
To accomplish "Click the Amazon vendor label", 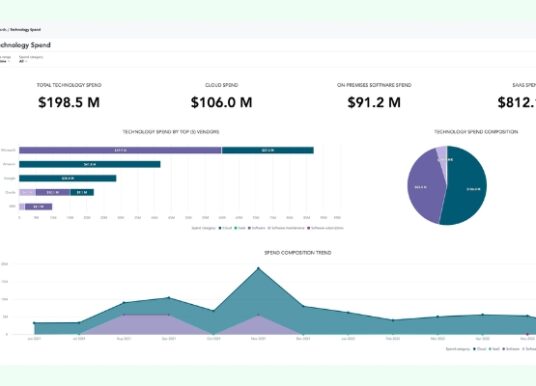I will tap(9, 164).
